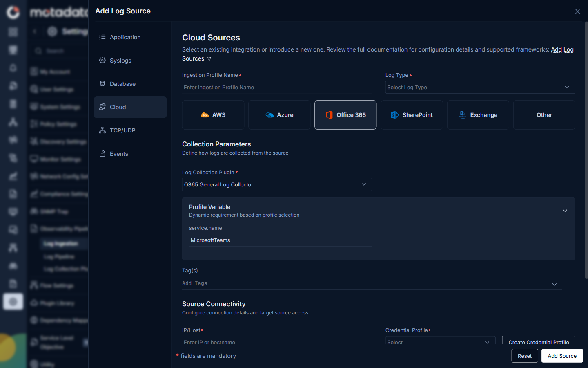
Task: Collapse the Profile Variable section
Action: tap(565, 211)
